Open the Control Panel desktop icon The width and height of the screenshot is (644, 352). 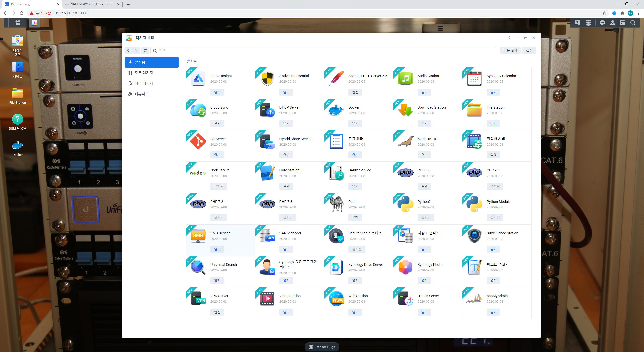click(17, 67)
